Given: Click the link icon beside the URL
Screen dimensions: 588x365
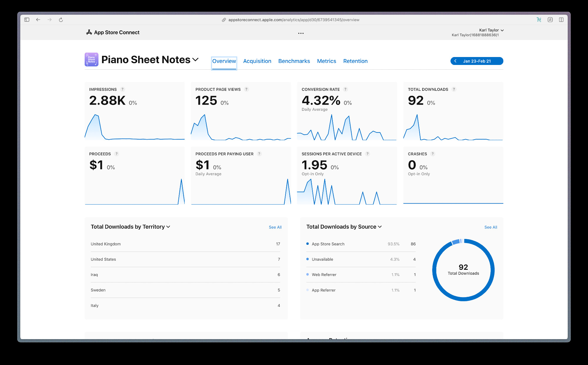Looking at the screenshot, I should (224, 20).
